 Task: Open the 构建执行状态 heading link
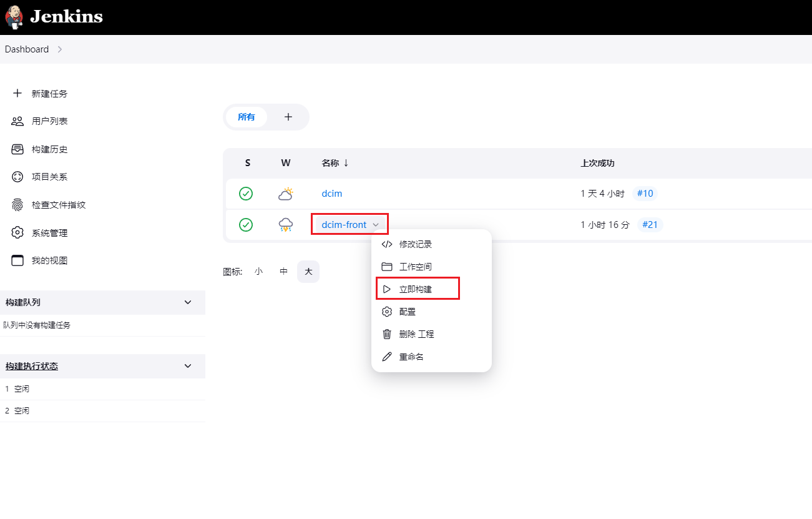click(x=32, y=366)
